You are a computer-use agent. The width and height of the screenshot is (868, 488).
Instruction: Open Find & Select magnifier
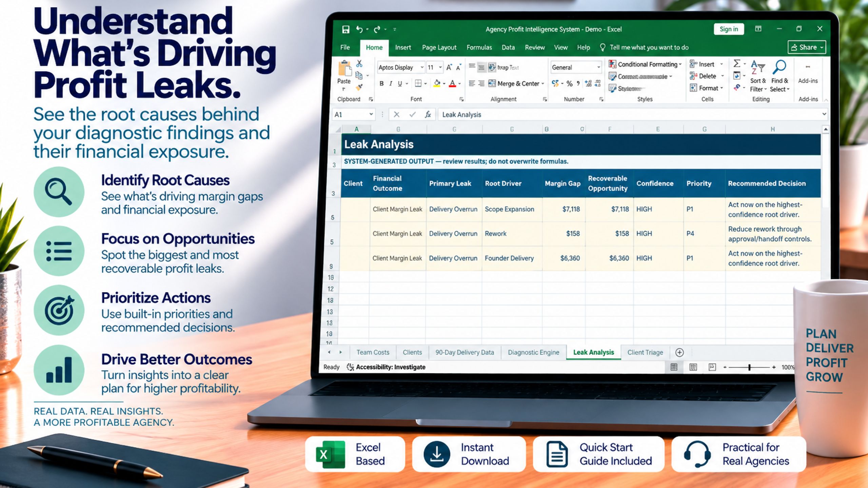click(780, 76)
